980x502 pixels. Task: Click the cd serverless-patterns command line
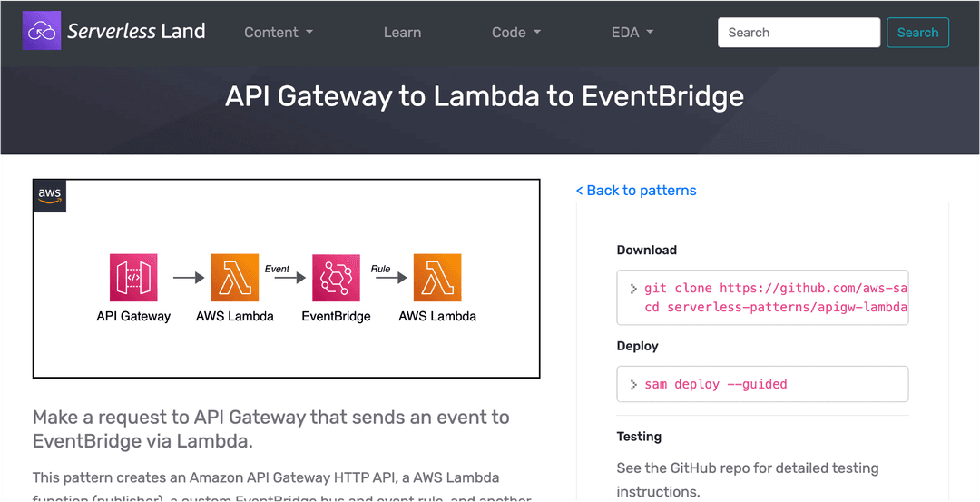[x=776, y=308]
